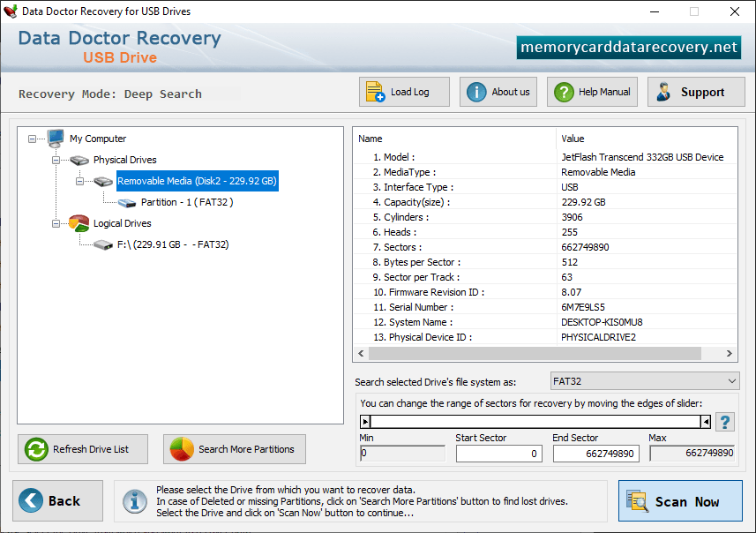Collapse the Removable Media Disk2 node
Screen dimensions: 756x533
coord(80,182)
